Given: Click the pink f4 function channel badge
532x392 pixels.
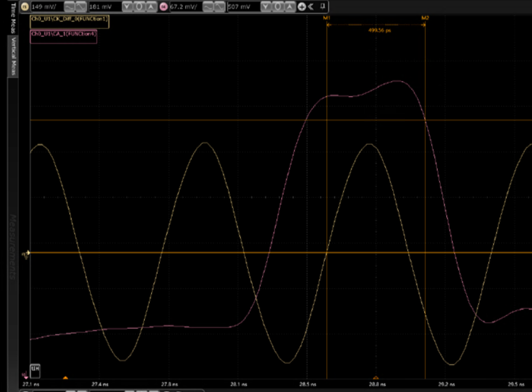Looking at the screenshot, I should pyautogui.click(x=164, y=7).
